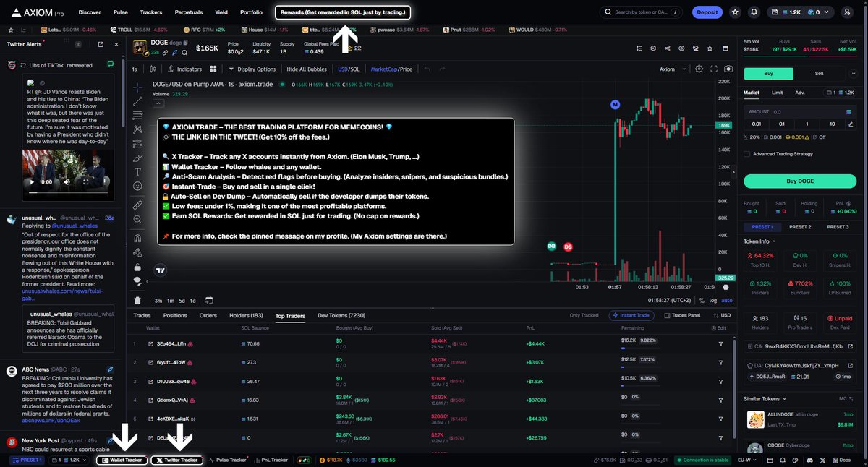Open Axiom chart layout dropdown
Viewport: 868px width, 467px height.
[x=671, y=69]
